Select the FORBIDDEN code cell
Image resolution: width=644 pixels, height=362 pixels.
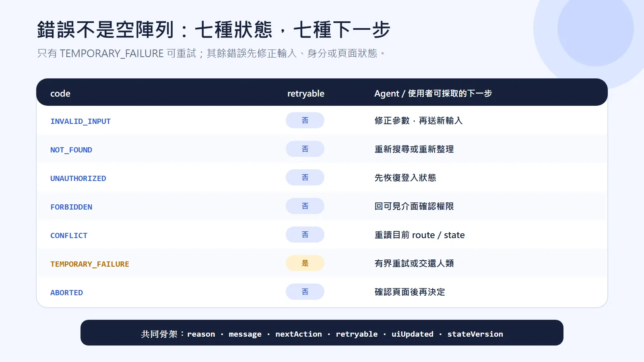pos(71,207)
